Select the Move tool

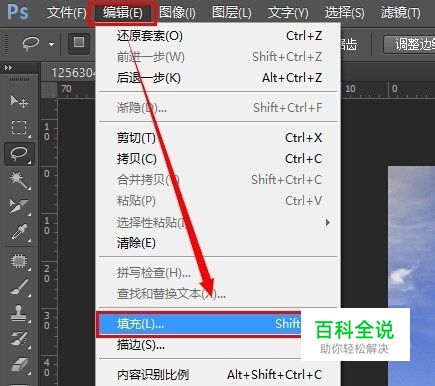point(19,101)
